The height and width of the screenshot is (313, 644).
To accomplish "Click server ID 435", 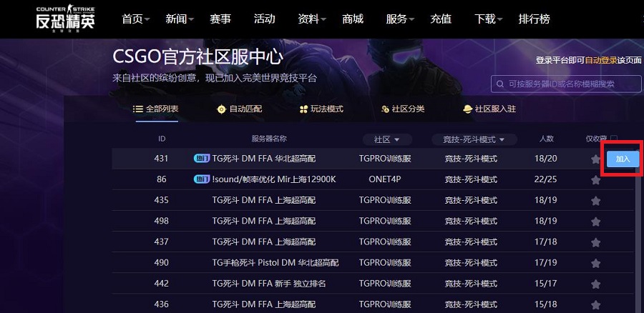I will [162, 200].
